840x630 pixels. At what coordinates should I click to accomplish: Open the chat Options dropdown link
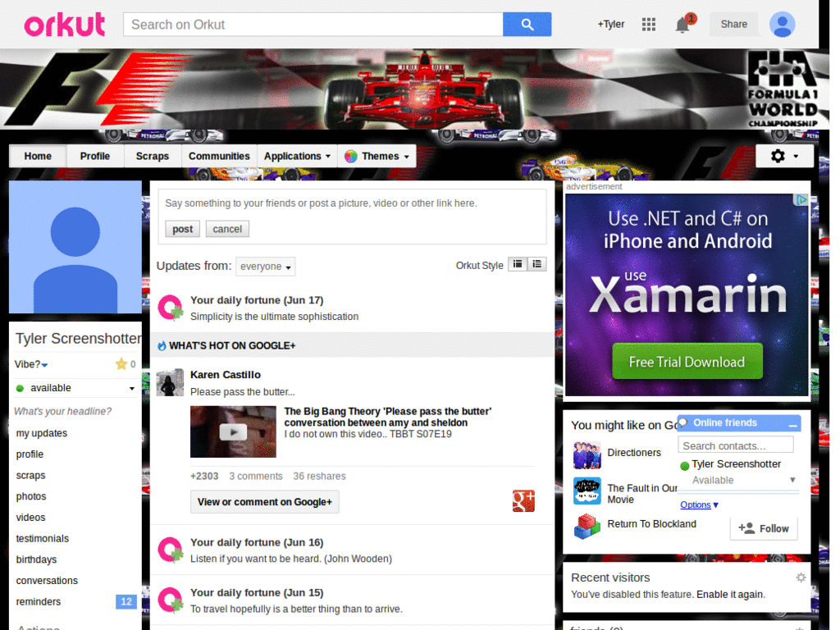pos(699,504)
